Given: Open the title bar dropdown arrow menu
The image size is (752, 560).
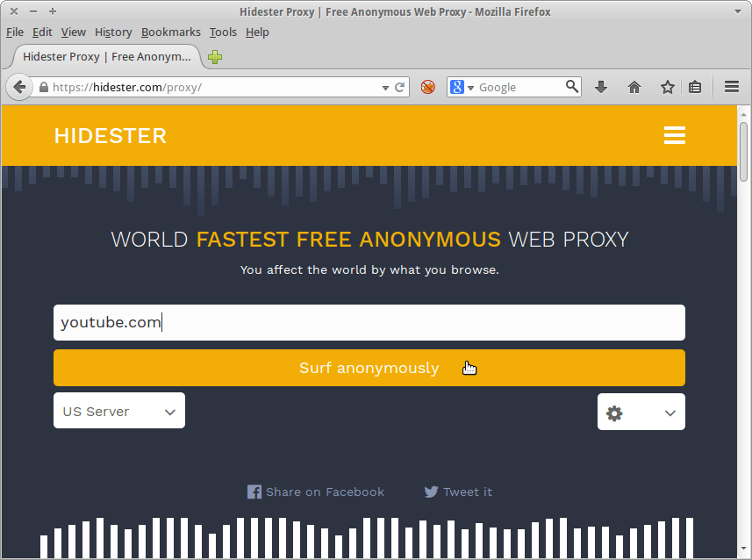Looking at the screenshot, I should (x=738, y=11).
